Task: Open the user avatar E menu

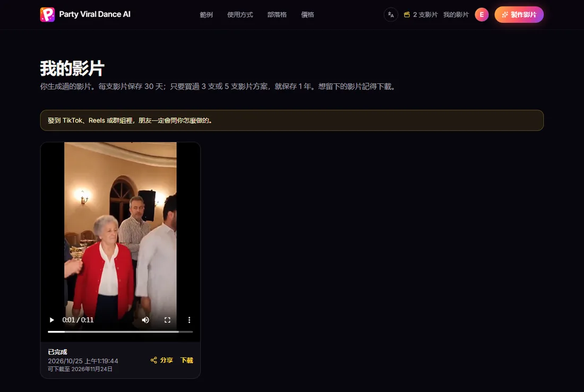Action: coord(482,14)
